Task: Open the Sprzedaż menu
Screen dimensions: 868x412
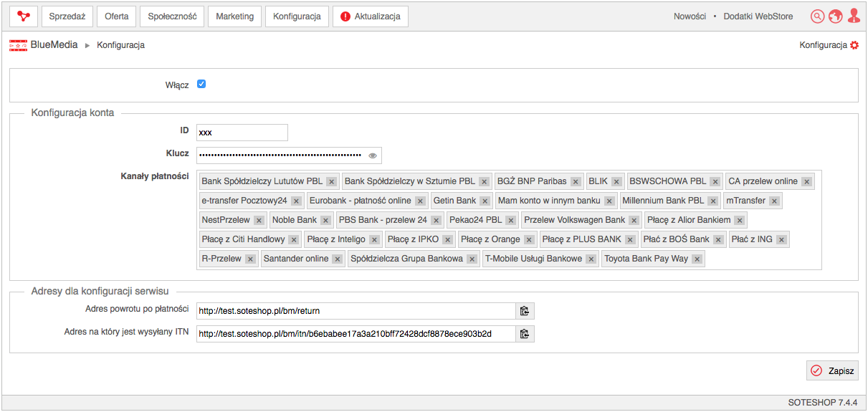Action: point(67,16)
